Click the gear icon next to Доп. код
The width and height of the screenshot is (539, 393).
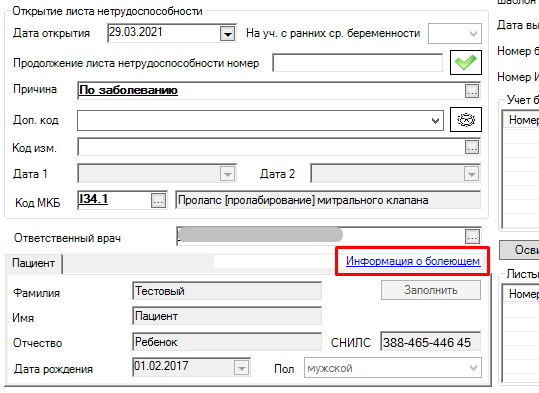click(x=466, y=120)
